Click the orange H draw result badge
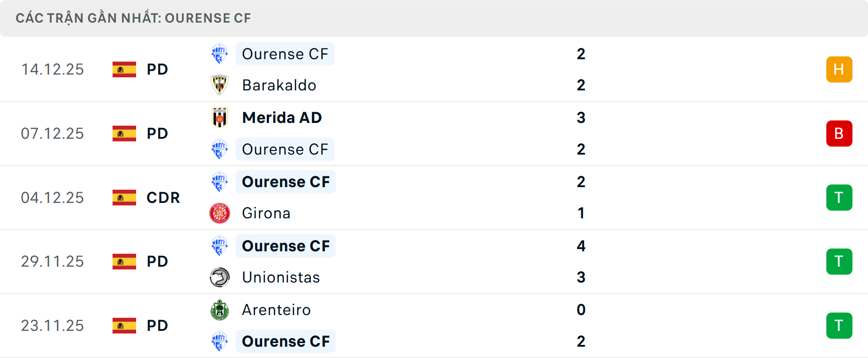This screenshot has width=868, height=358. pos(839,70)
